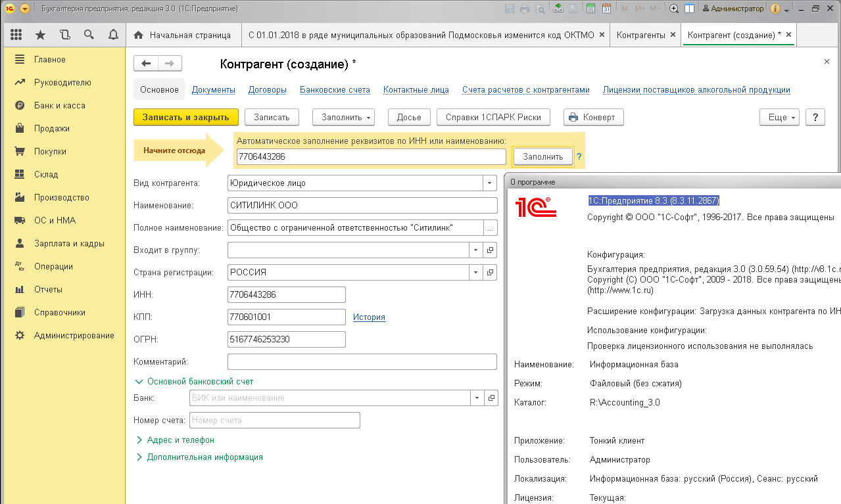
Task: Click the Print icon in title bar
Action: (x=525, y=9)
